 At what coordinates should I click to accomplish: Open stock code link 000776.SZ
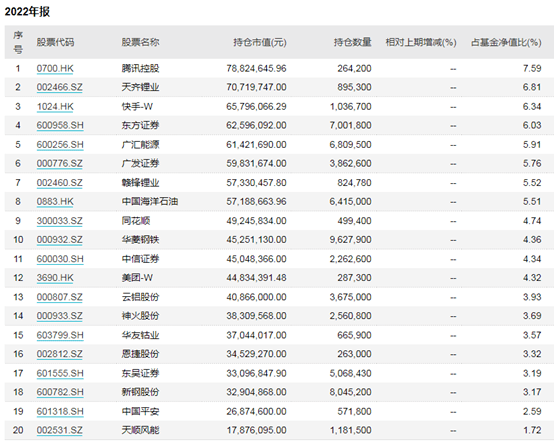60,164
